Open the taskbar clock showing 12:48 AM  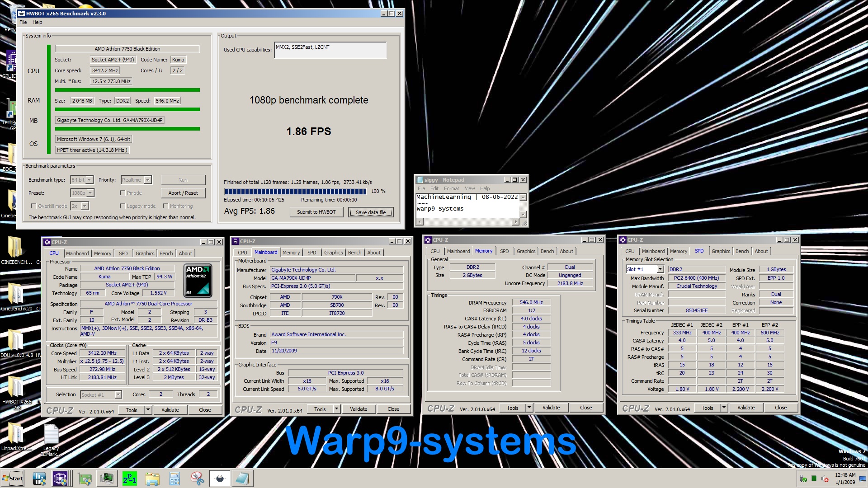pos(845,479)
